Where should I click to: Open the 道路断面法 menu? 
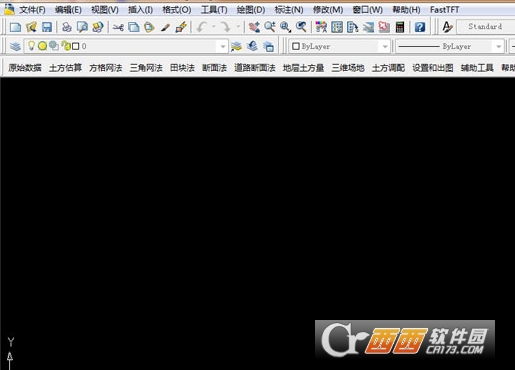[255, 68]
